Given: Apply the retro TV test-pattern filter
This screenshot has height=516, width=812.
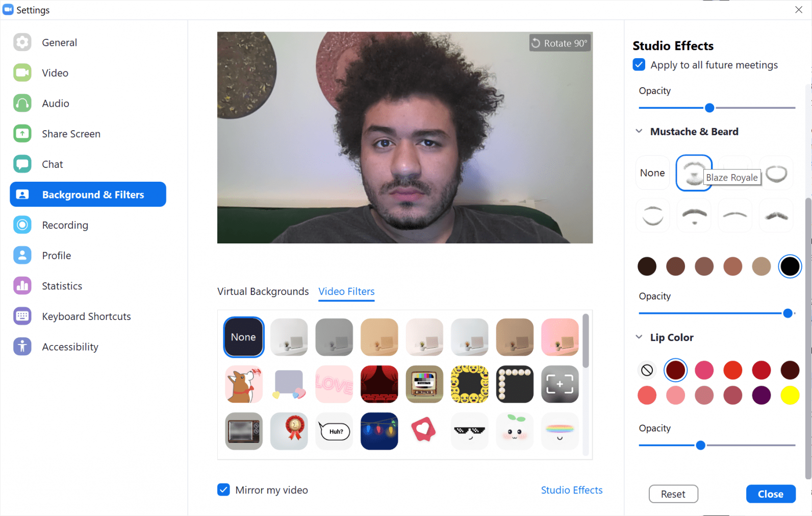Looking at the screenshot, I should (424, 384).
